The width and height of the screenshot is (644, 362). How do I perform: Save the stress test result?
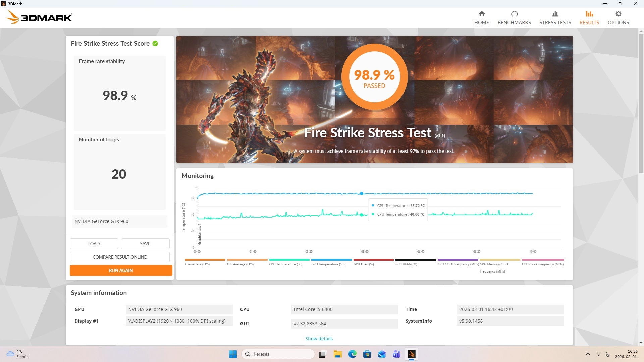point(145,244)
